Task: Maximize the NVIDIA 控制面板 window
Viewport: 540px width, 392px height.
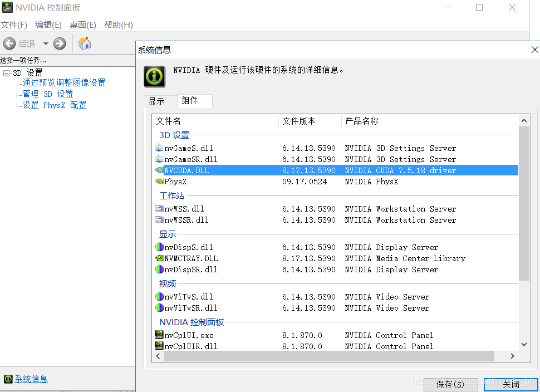Action: pos(479,7)
